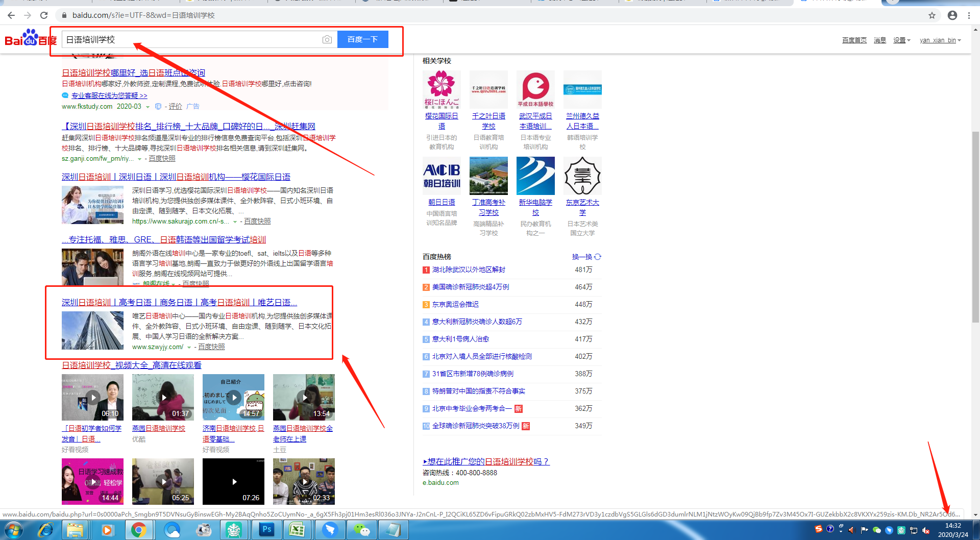Click the camera image-search icon in search box
980x540 pixels.
point(327,39)
